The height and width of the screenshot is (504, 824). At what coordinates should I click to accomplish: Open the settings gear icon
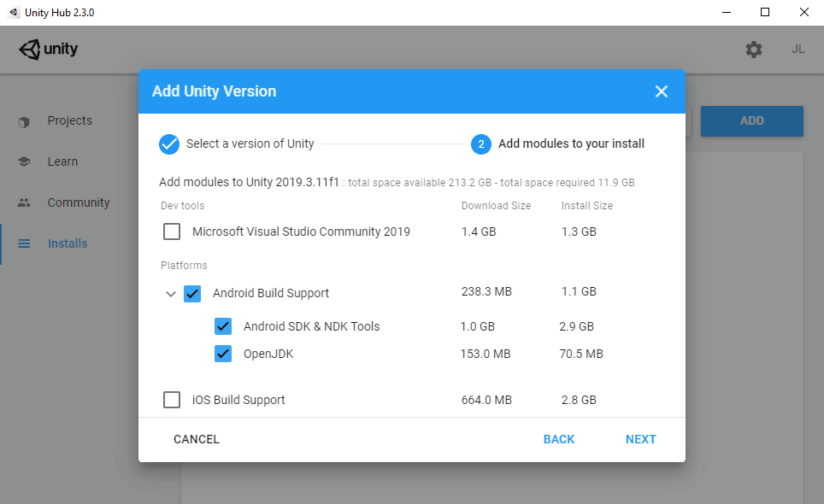click(753, 50)
